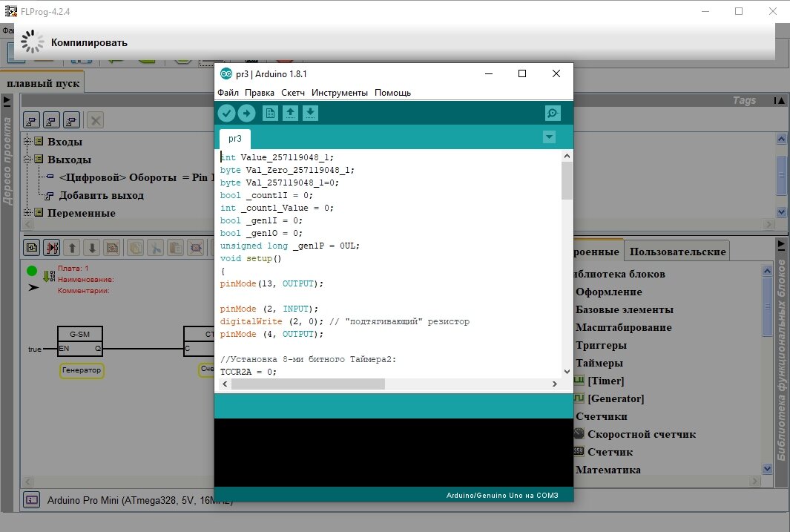The height and width of the screenshot is (532, 790).
Task: Open the Скетч menu in Arduino
Action: [293, 93]
